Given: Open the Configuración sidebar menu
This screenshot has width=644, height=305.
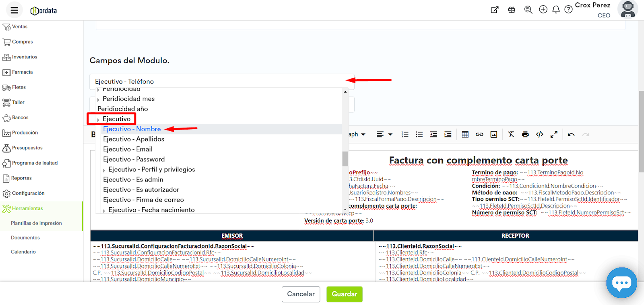Looking at the screenshot, I should point(28,193).
